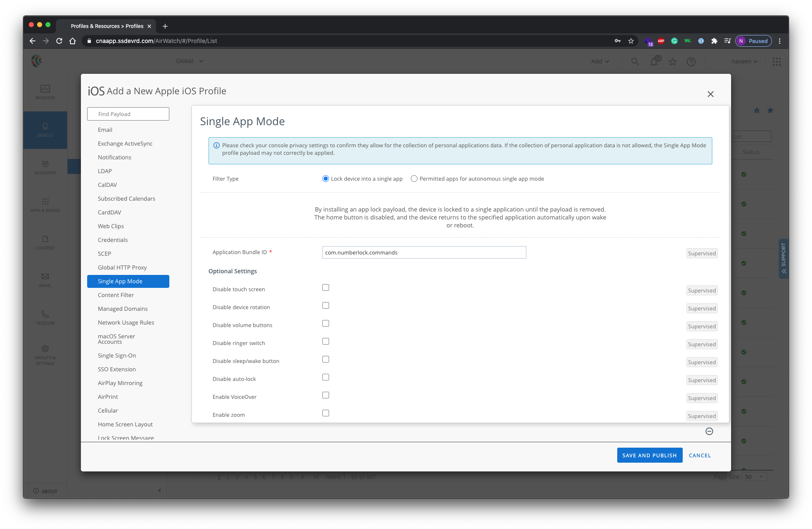
Task: Open the Adblock Plus extension icon
Action: click(661, 41)
